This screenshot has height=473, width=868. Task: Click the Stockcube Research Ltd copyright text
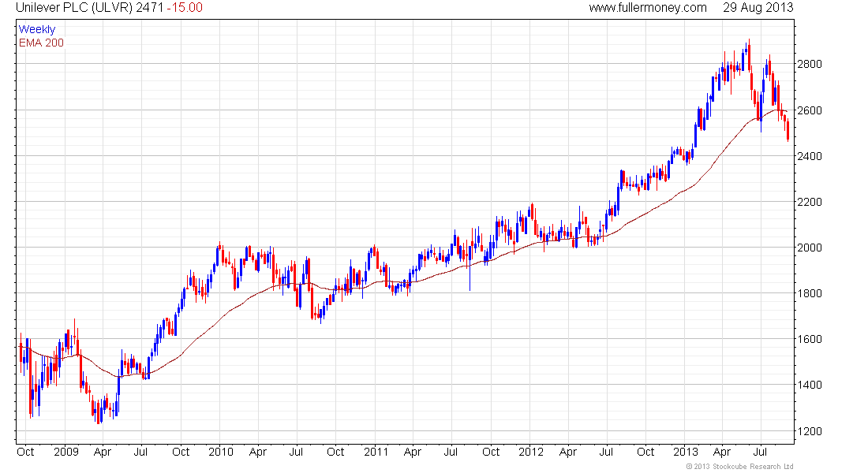pyautogui.click(x=739, y=467)
